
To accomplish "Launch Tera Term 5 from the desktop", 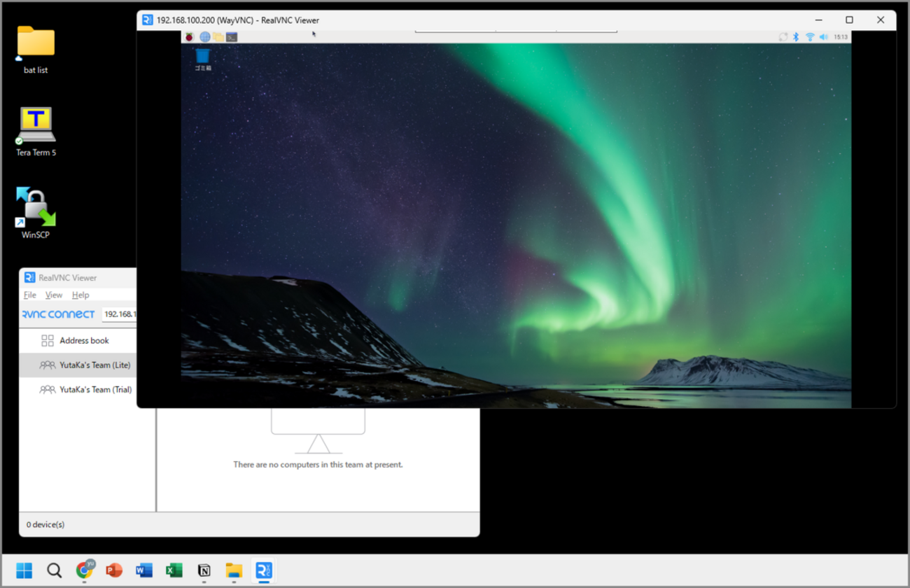I will coord(35,129).
